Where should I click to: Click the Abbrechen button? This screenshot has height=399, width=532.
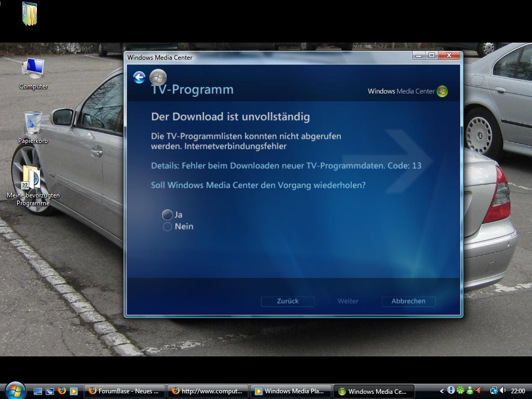(408, 301)
